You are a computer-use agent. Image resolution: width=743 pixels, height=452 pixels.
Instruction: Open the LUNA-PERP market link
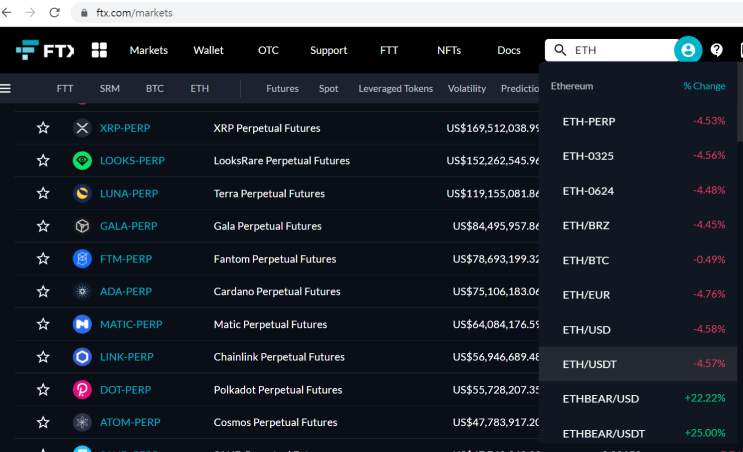coord(129,193)
